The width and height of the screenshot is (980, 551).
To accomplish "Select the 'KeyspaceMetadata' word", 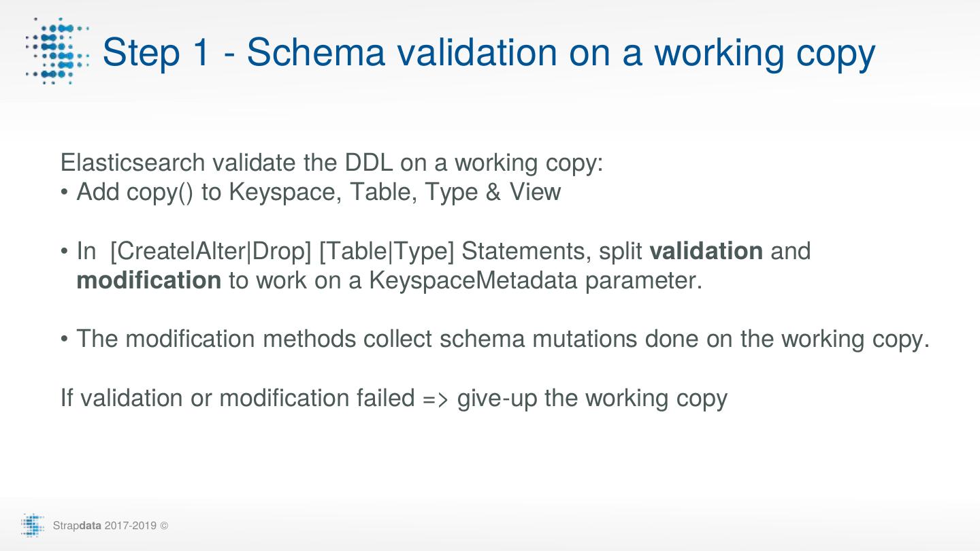I will click(x=473, y=280).
